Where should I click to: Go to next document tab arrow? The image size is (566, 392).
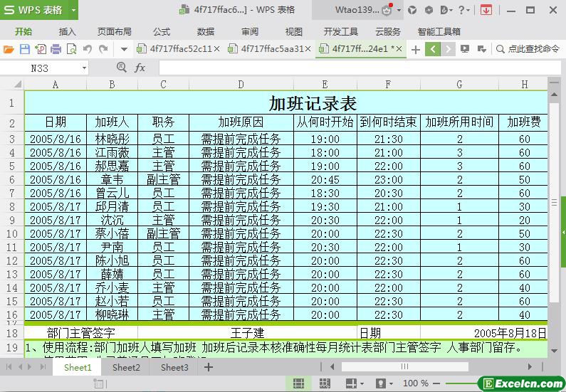(449, 48)
